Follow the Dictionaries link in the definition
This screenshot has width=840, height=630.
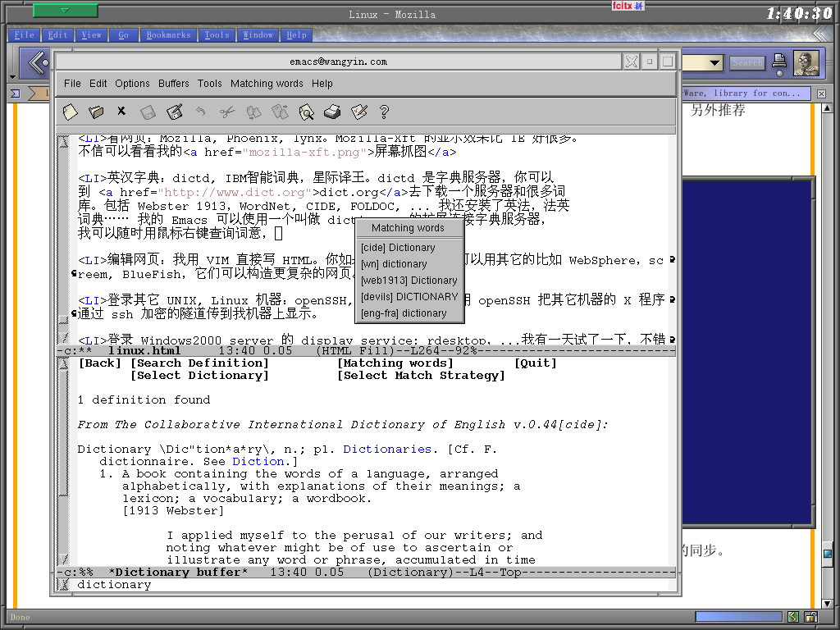click(x=387, y=450)
